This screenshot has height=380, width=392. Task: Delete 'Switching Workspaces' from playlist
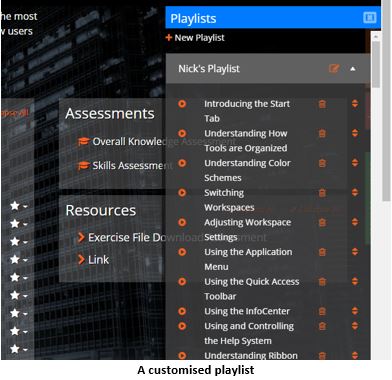click(x=322, y=193)
